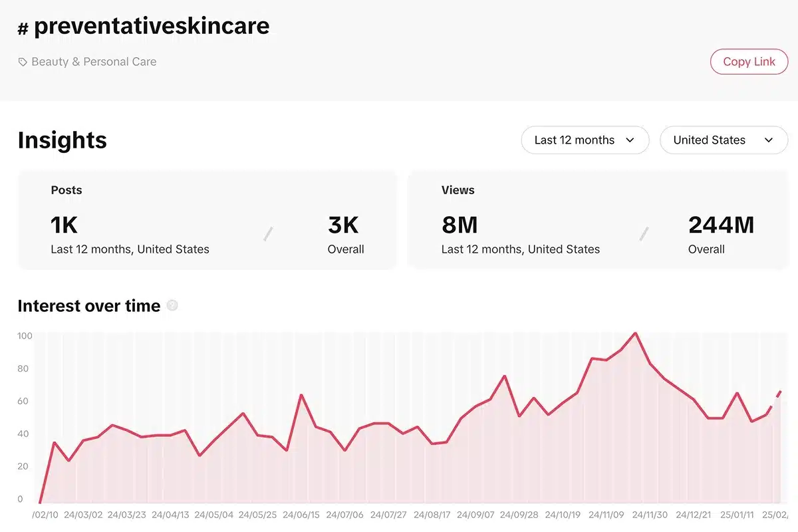Click the 244M Overall views figure
798x532 pixels.
point(722,225)
